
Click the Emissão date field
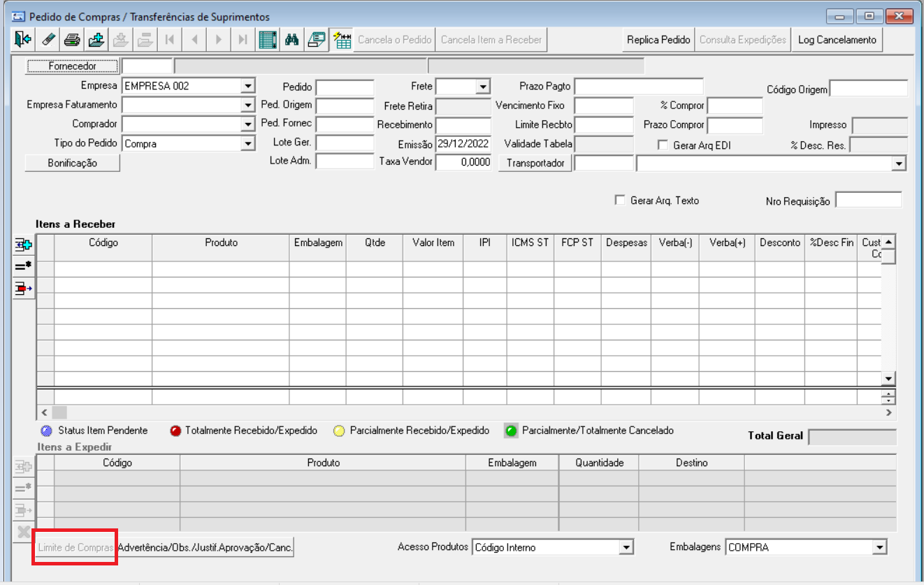point(463,144)
